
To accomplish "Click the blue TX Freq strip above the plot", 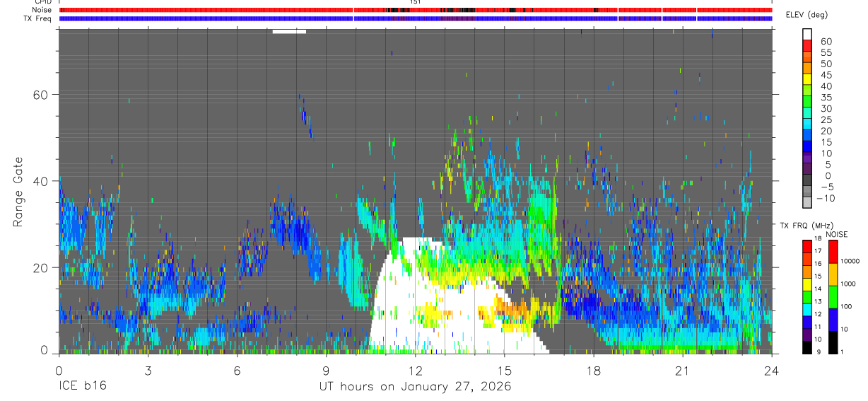I will pos(415,18).
